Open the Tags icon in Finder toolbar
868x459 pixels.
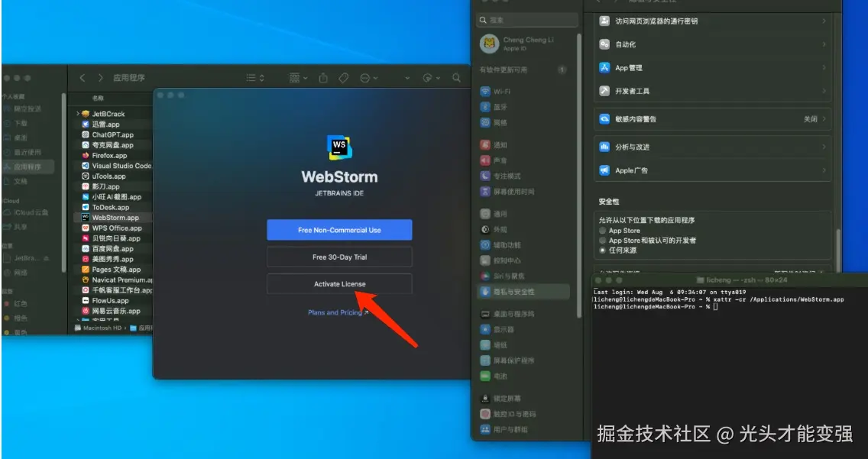coord(345,77)
